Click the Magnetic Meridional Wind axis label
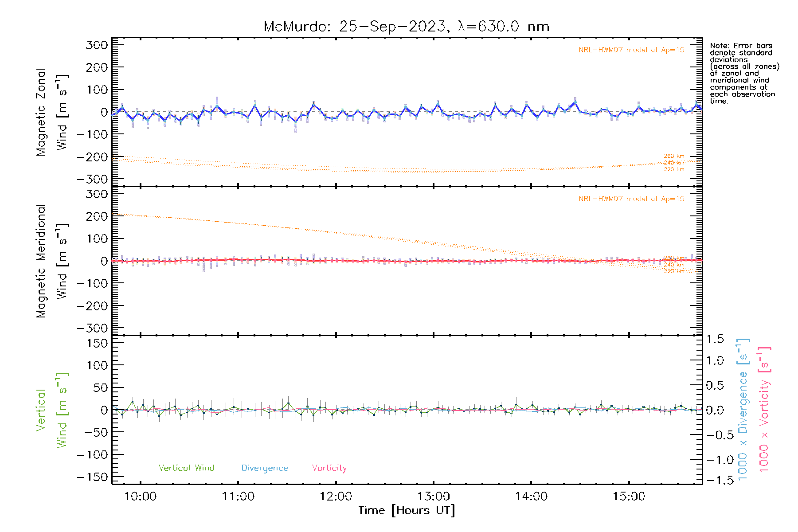798x532 pixels. pos(51,261)
